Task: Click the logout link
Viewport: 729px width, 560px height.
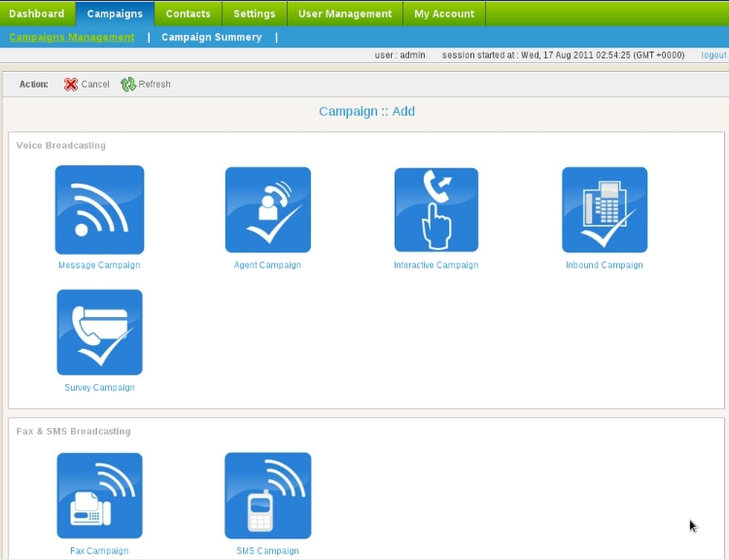Action: pyautogui.click(x=713, y=54)
